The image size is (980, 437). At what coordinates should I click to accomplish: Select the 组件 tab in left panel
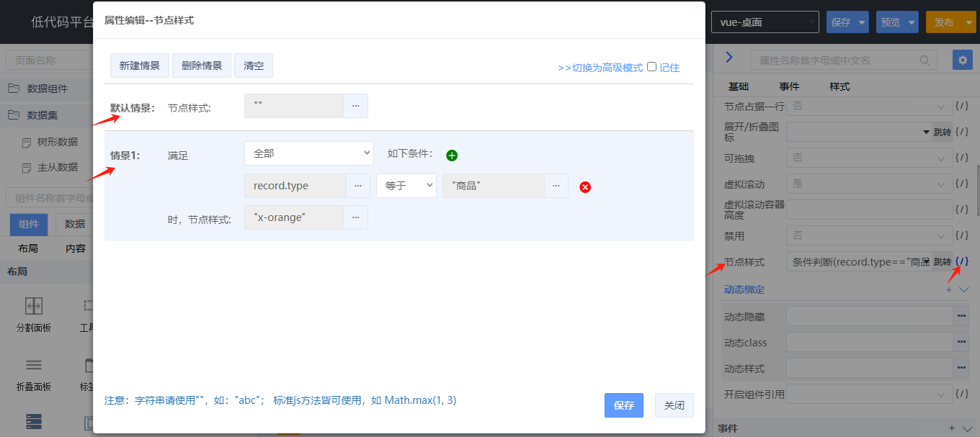click(29, 225)
